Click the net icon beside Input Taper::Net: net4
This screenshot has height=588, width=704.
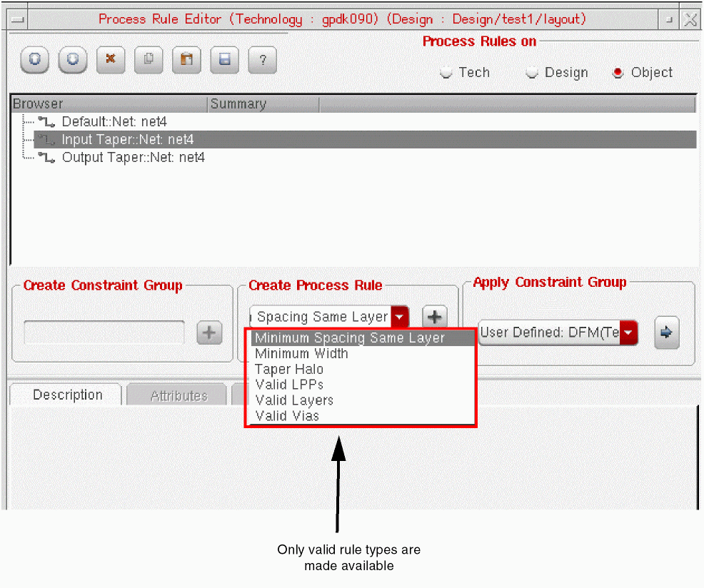click(x=46, y=140)
